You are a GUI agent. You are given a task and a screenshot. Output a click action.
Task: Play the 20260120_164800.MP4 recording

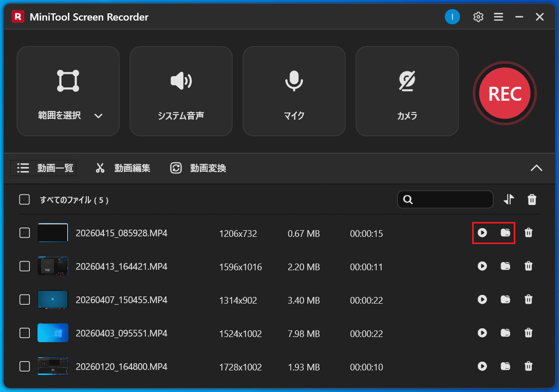click(482, 366)
